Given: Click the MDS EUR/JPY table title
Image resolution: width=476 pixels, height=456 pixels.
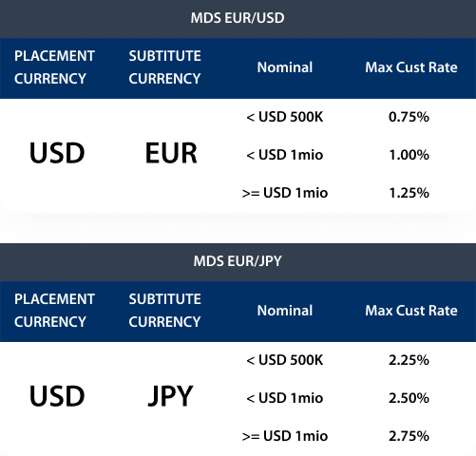Looking at the screenshot, I should coord(238,261).
